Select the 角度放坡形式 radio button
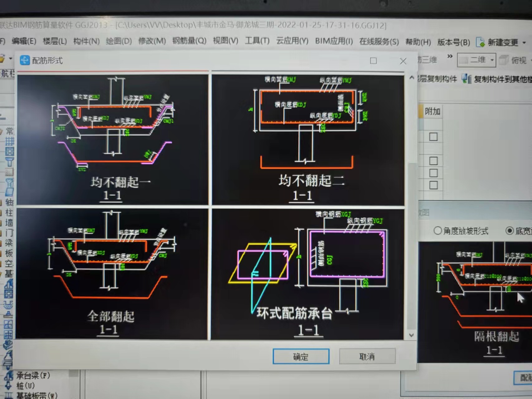This screenshot has width=532, height=399. pos(438,231)
